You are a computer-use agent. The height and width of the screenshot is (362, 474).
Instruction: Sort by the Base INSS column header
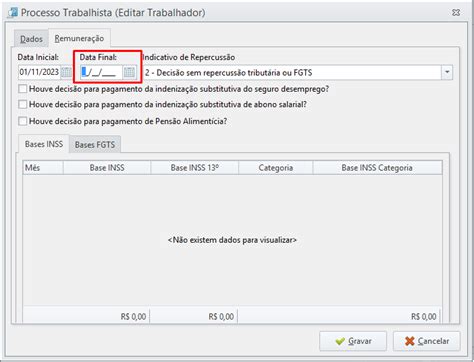click(x=107, y=168)
